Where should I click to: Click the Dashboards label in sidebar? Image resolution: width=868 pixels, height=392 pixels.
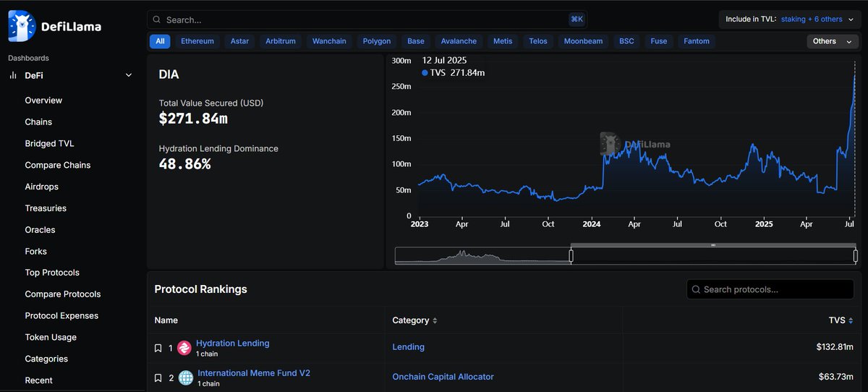(x=28, y=58)
